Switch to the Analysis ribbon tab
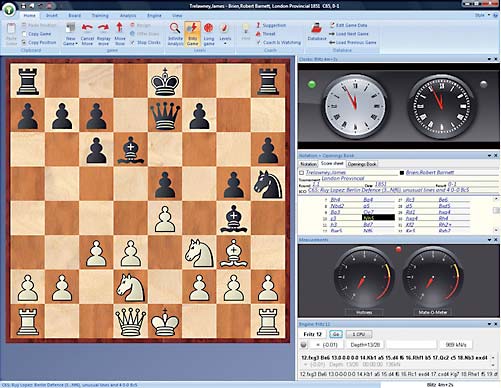 click(128, 15)
